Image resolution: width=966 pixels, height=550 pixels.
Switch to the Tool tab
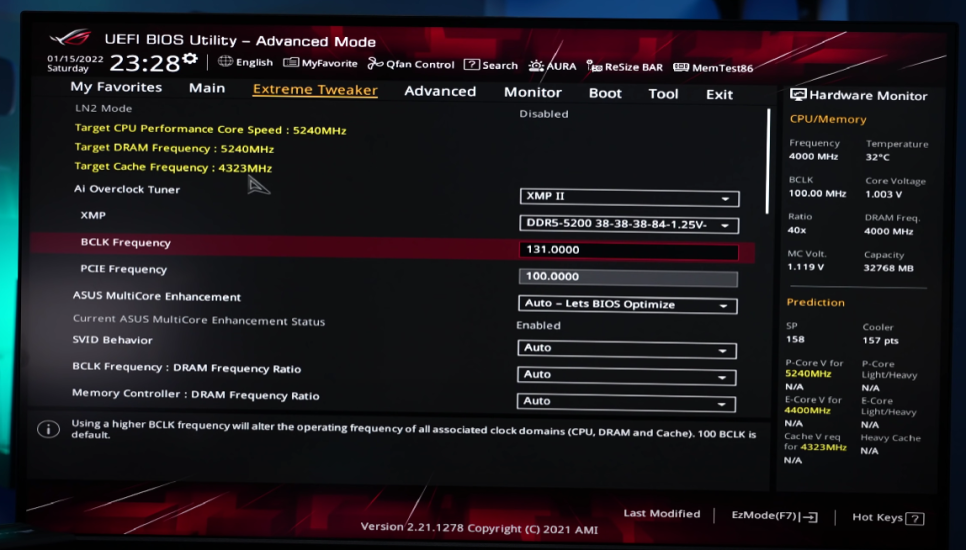tap(663, 94)
